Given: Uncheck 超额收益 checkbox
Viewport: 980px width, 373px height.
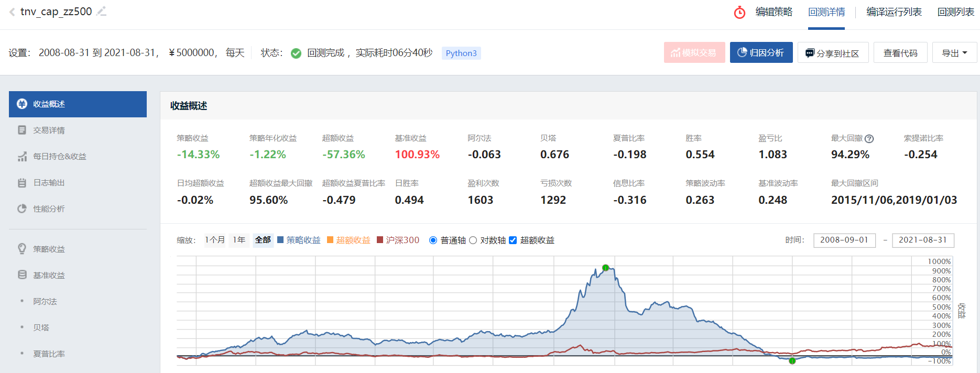Looking at the screenshot, I should [x=513, y=240].
